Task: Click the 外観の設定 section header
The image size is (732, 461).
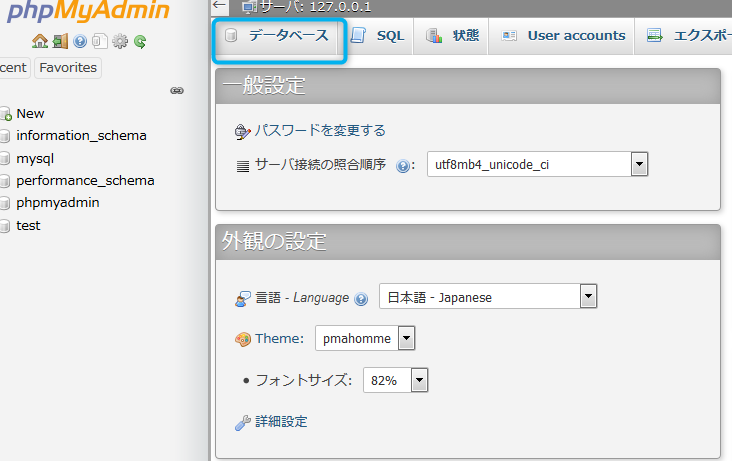Action: pos(468,242)
